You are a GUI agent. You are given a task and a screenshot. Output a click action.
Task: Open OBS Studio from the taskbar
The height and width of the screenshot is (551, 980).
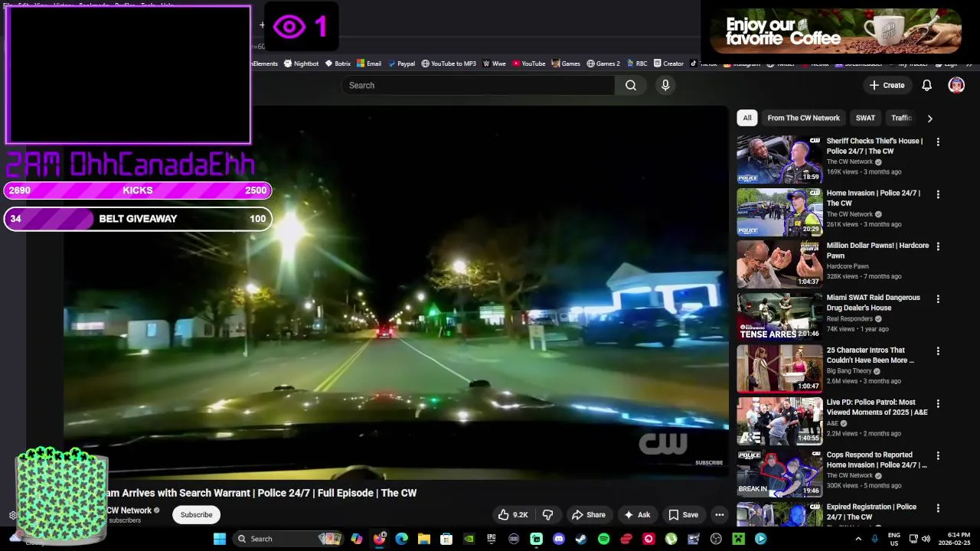click(716, 539)
